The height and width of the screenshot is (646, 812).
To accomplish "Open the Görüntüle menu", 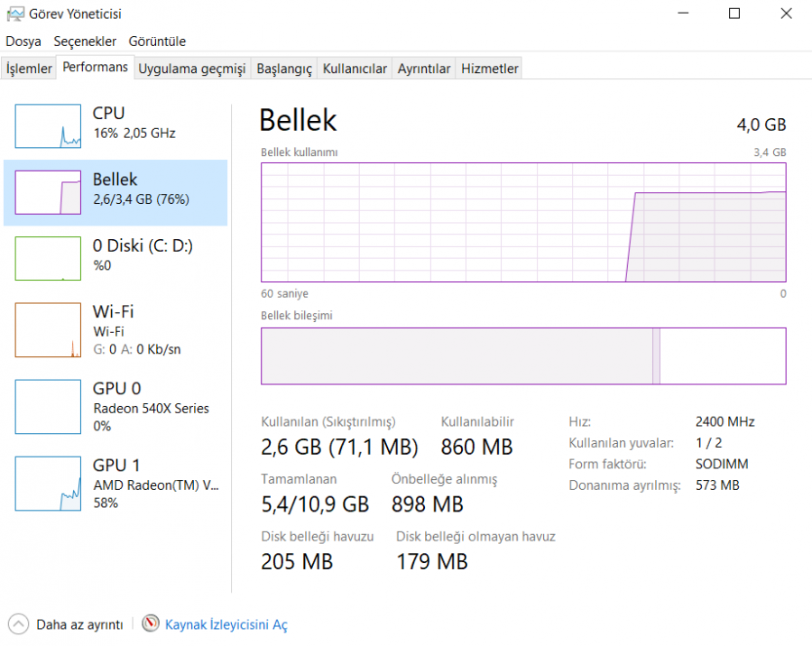I will 157,42.
